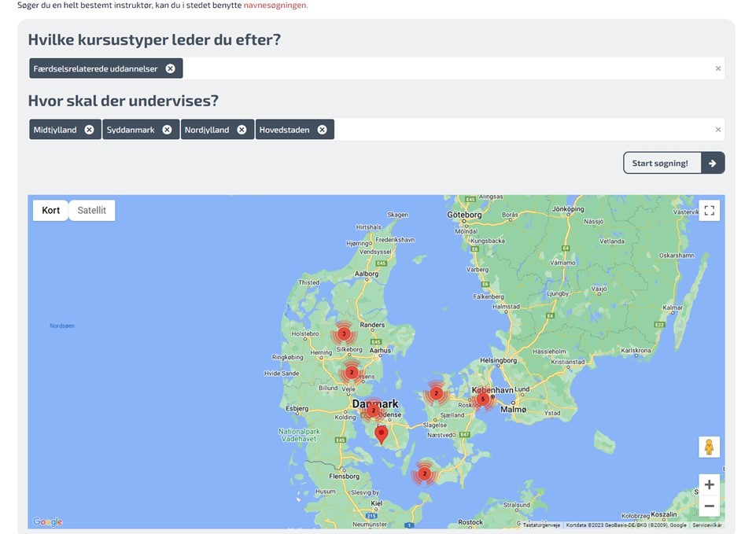Click the Helsingborg label on the map
This screenshot has height=534, width=756.
tap(498, 360)
